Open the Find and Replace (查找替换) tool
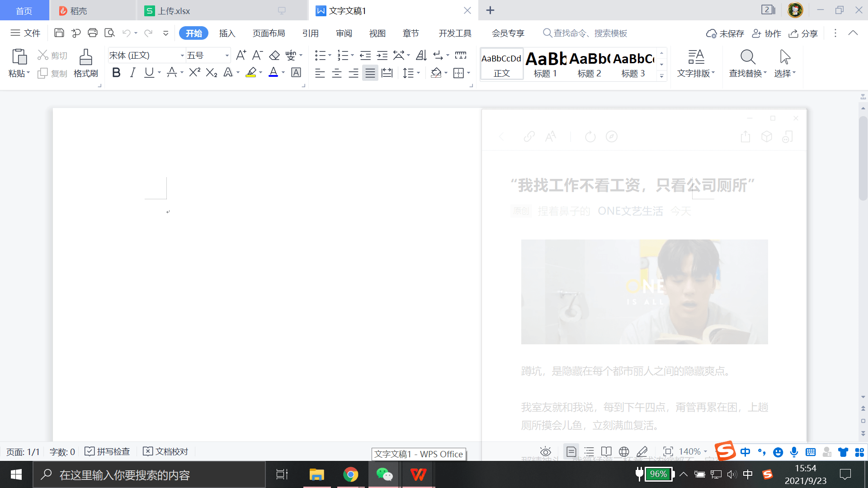The width and height of the screenshot is (868, 488). (747, 63)
